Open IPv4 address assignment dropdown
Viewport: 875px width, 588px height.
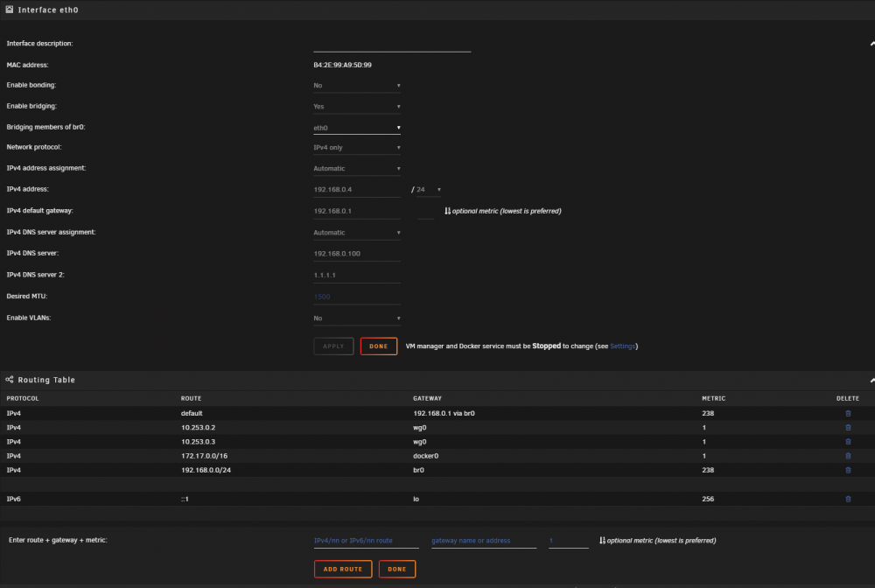(357, 169)
